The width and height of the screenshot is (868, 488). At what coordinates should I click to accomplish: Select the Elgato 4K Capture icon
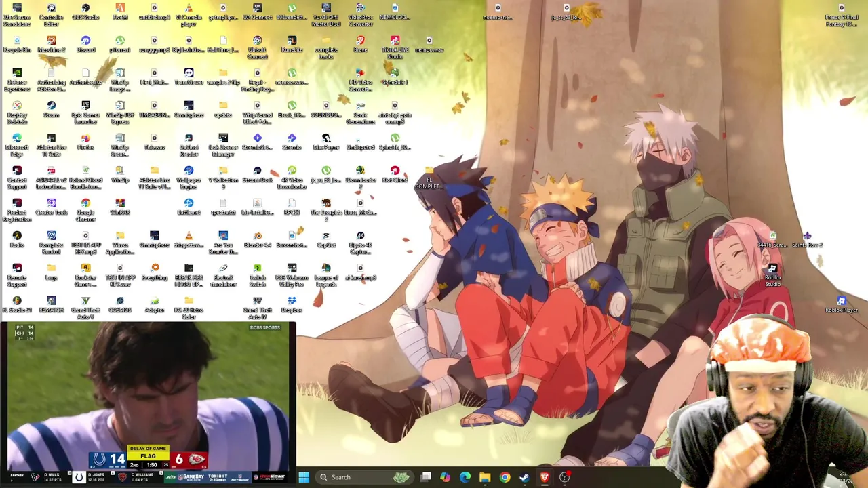(360, 243)
